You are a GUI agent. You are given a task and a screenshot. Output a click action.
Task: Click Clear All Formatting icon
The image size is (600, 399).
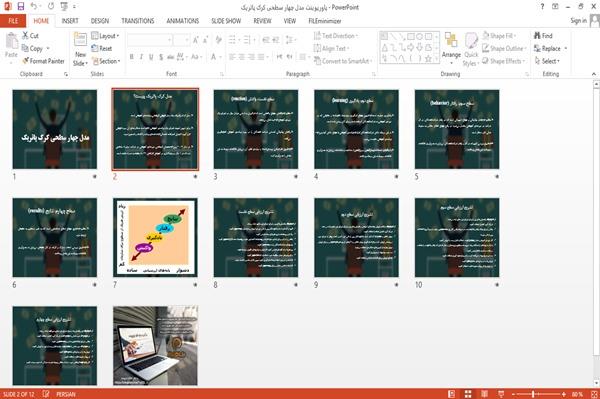coord(218,39)
